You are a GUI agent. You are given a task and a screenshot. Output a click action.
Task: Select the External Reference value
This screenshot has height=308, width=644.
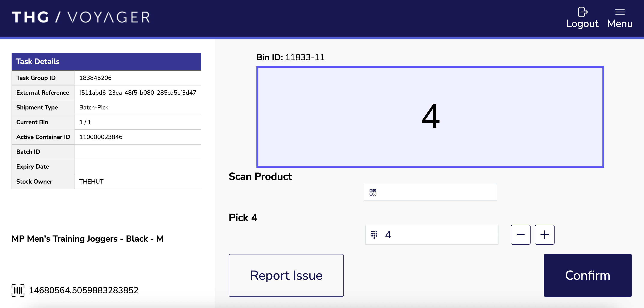[x=138, y=93]
